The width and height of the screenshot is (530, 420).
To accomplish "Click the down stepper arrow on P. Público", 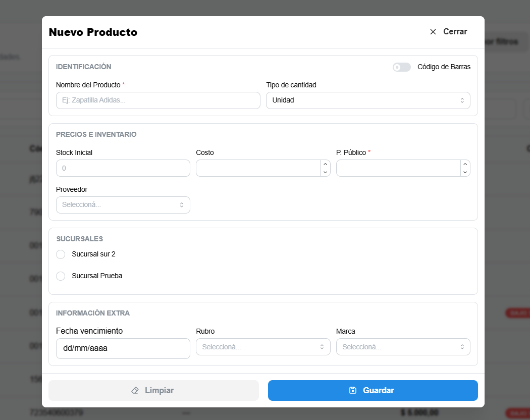I will (465, 172).
